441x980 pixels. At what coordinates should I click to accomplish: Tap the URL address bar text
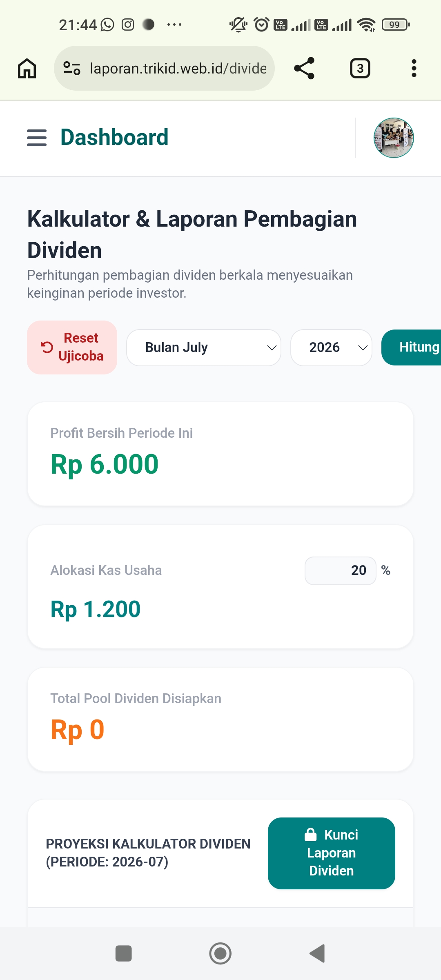pyautogui.click(x=178, y=68)
